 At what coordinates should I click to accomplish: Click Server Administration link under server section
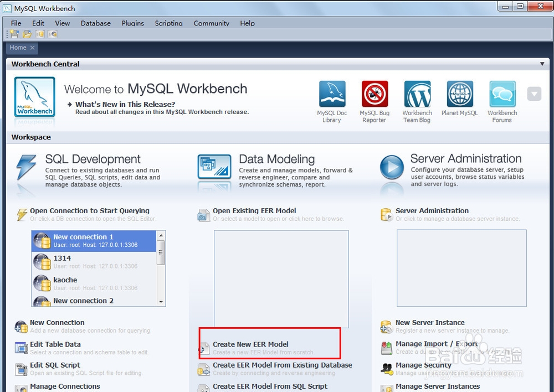tap(432, 211)
